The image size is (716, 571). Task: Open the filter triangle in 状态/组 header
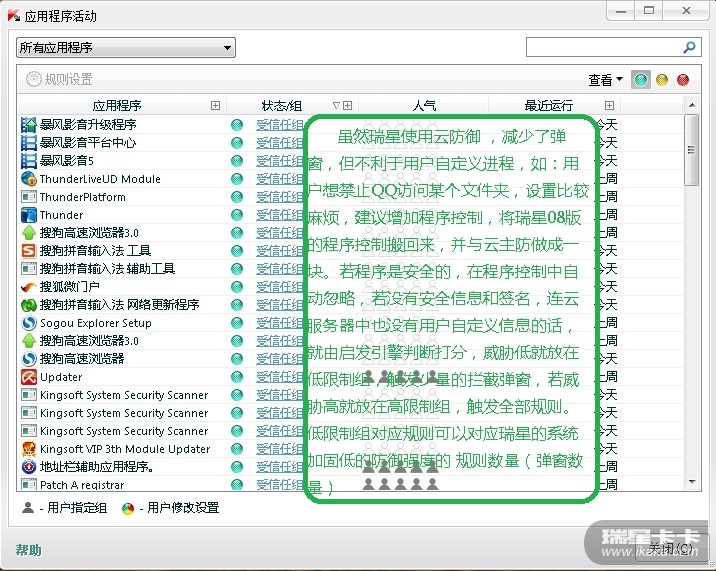[x=336, y=106]
